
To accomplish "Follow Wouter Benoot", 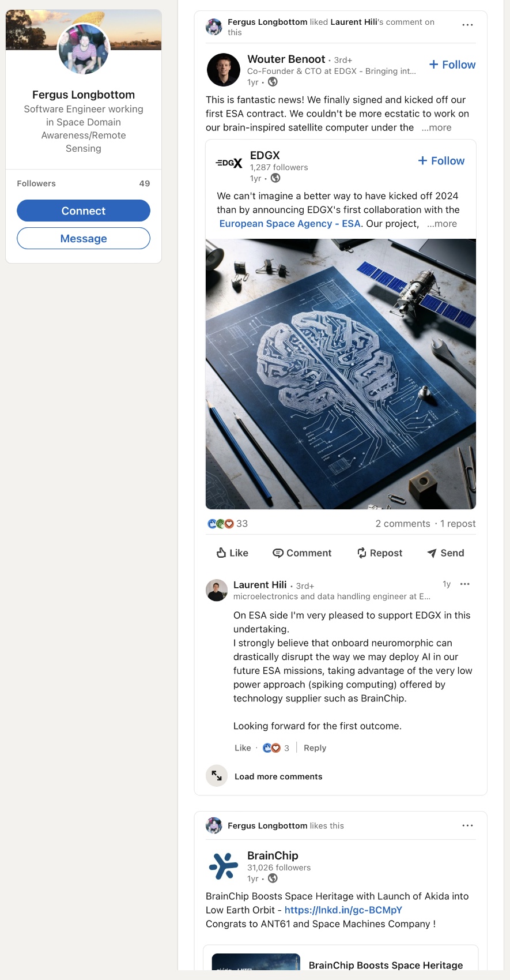I will 452,65.
